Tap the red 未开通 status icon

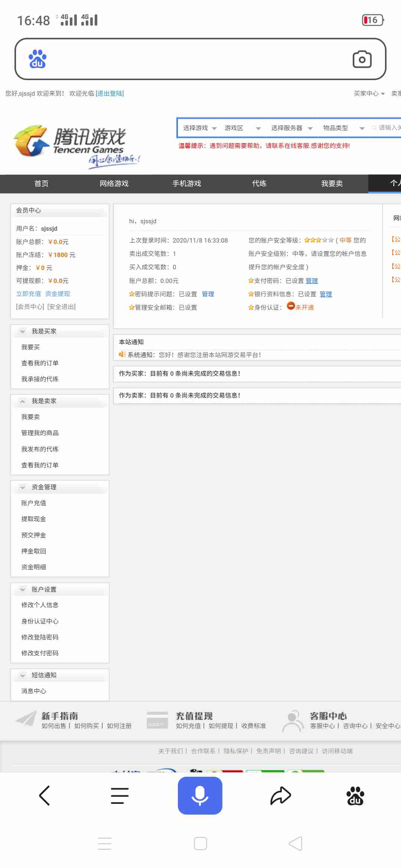[291, 306]
